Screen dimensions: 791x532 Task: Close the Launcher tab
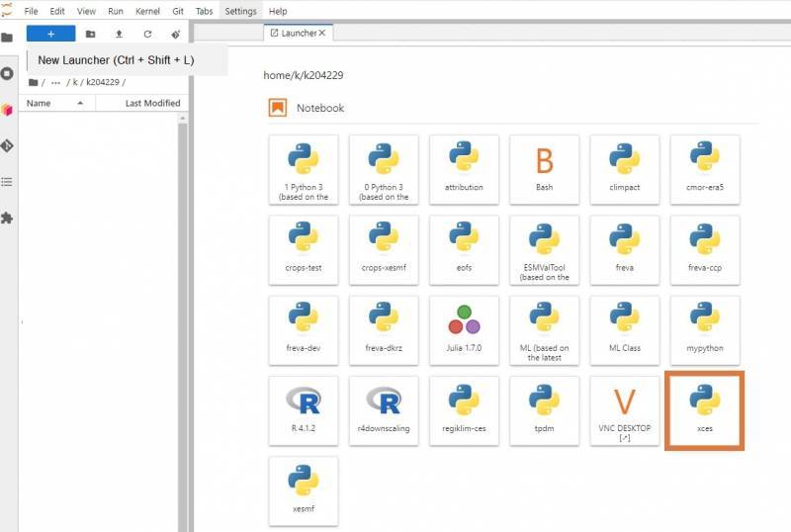click(x=322, y=33)
